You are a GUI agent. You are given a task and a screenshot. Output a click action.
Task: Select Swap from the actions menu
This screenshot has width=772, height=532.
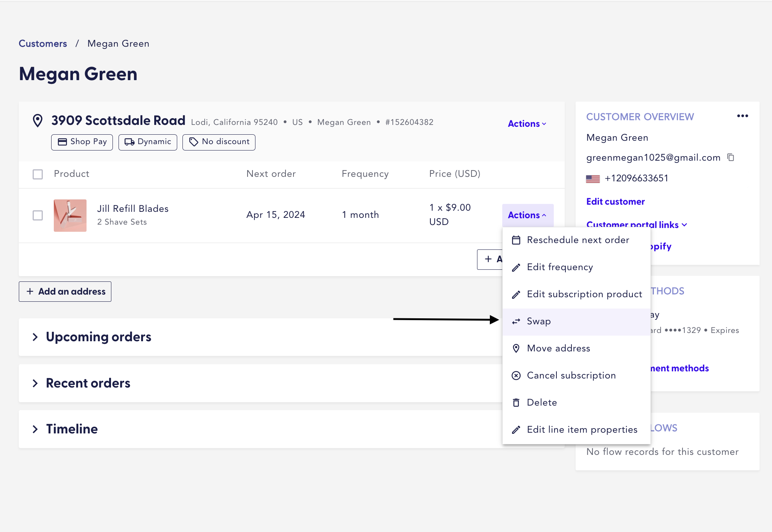[x=539, y=321]
